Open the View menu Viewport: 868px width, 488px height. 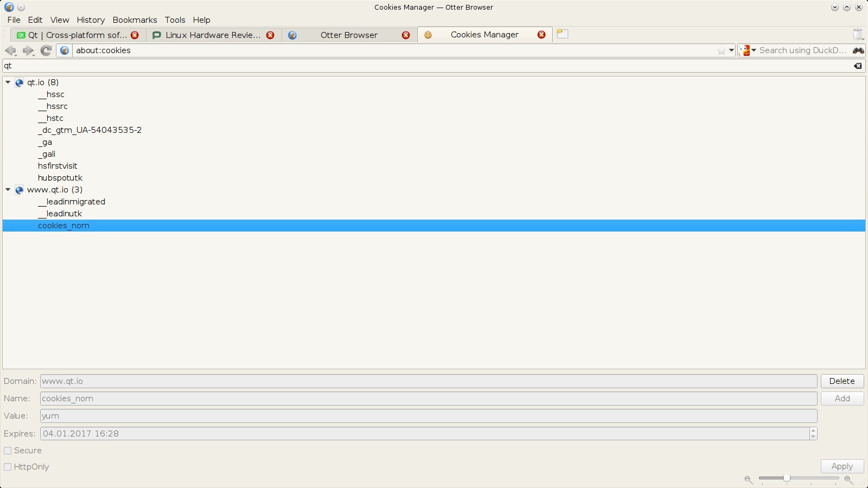tap(60, 20)
